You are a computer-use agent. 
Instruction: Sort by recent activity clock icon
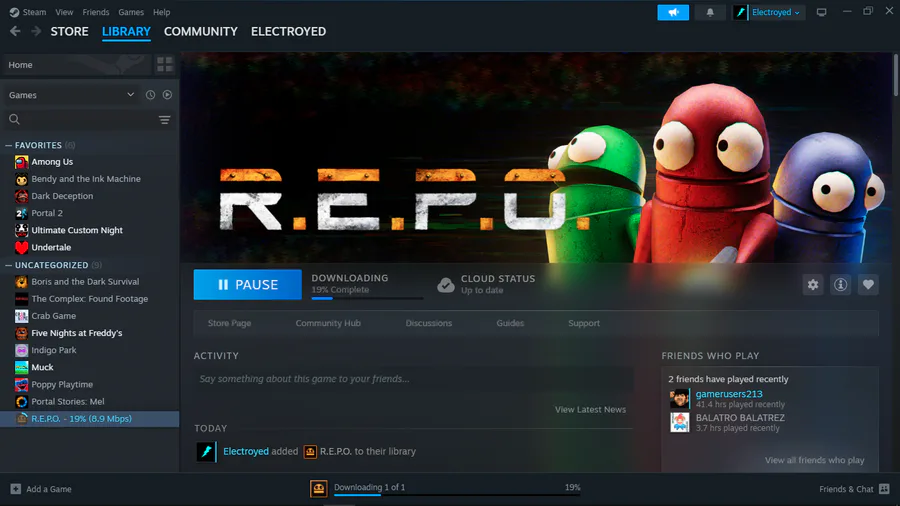click(x=150, y=95)
